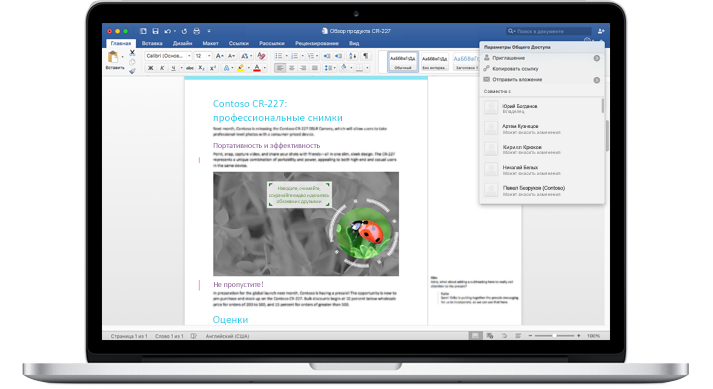The height and width of the screenshot is (389, 713).
Task: Click the save document icon
Action: click(x=156, y=31)
